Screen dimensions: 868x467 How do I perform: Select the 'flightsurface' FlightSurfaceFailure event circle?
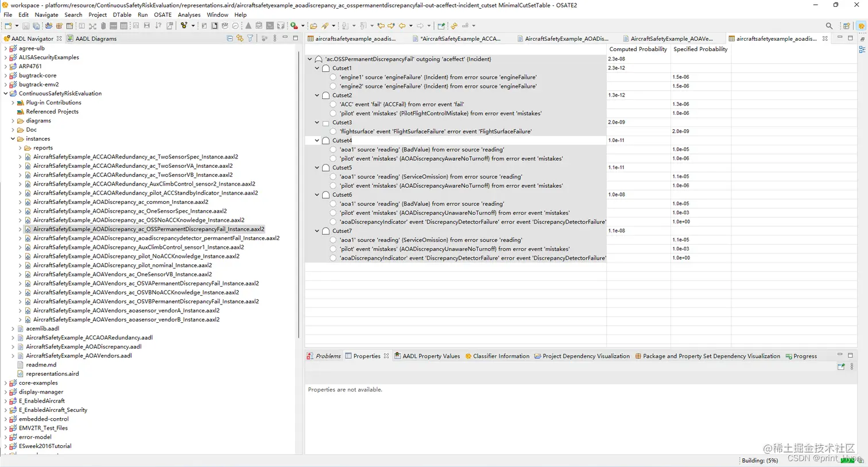tap(333, 132)
